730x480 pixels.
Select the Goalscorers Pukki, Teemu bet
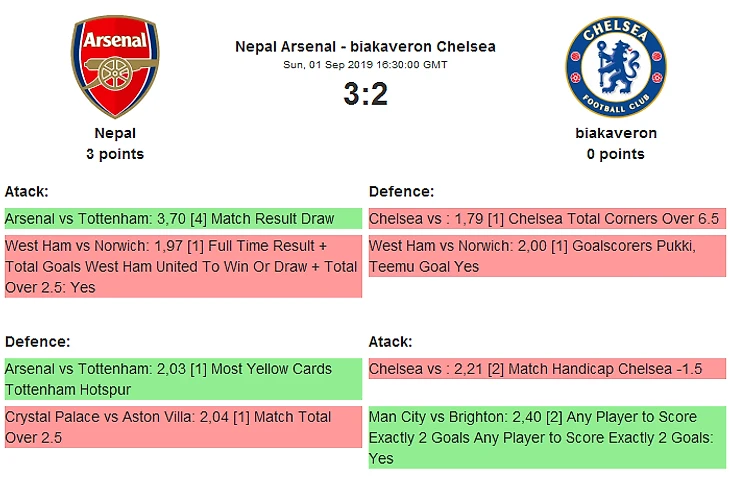tap(546, 256)
